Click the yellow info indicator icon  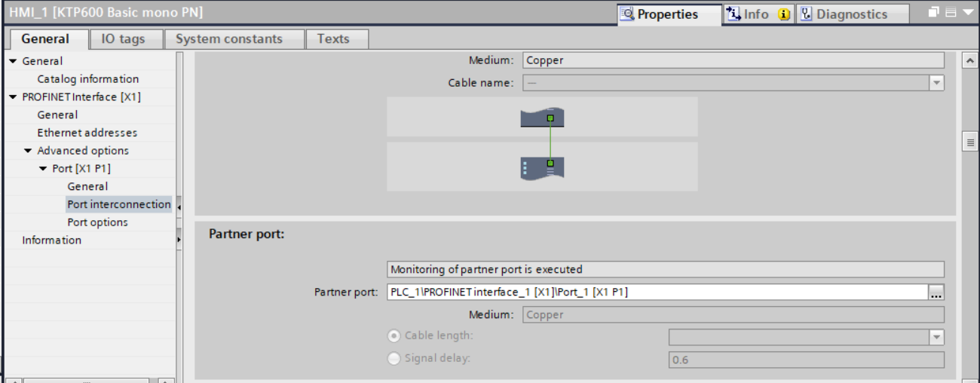784,14
